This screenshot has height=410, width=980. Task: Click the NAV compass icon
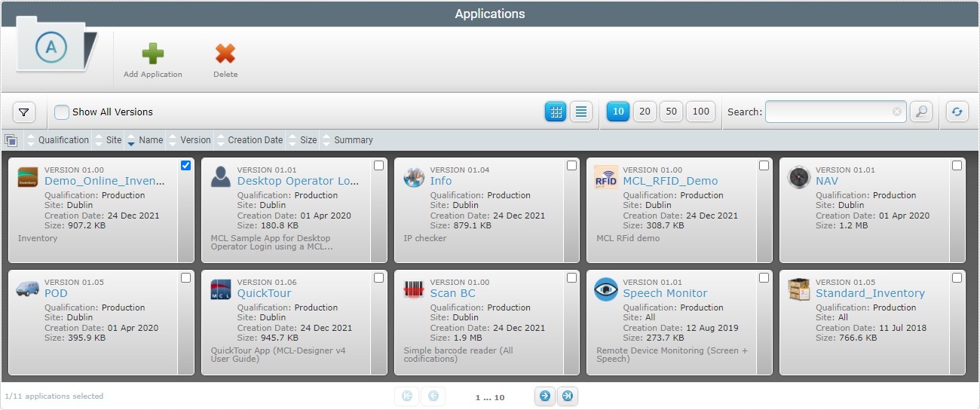pyautogui.click(x=799, y=178)
